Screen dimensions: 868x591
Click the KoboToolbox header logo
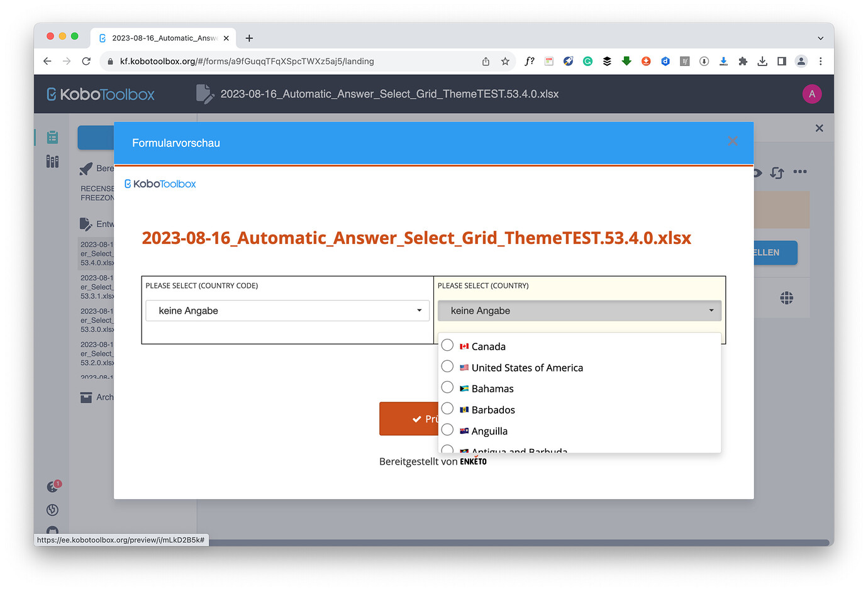click(x=101, y=94)
